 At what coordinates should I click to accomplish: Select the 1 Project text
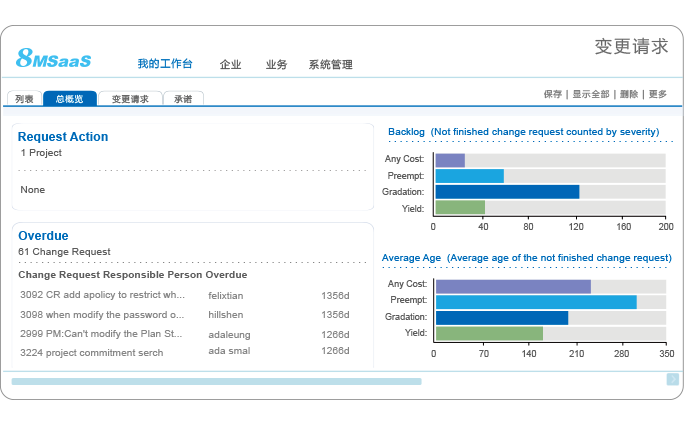coord(41,153)
